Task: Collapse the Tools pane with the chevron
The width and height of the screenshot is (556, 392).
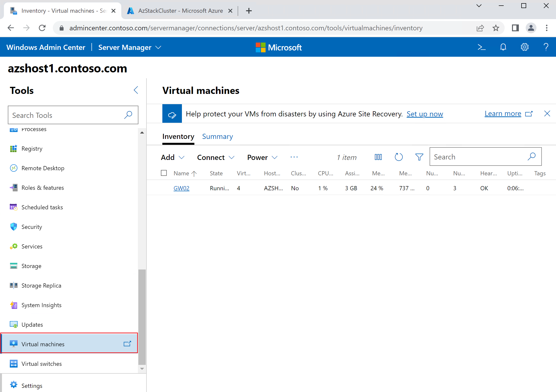Action: pos(136,90)
